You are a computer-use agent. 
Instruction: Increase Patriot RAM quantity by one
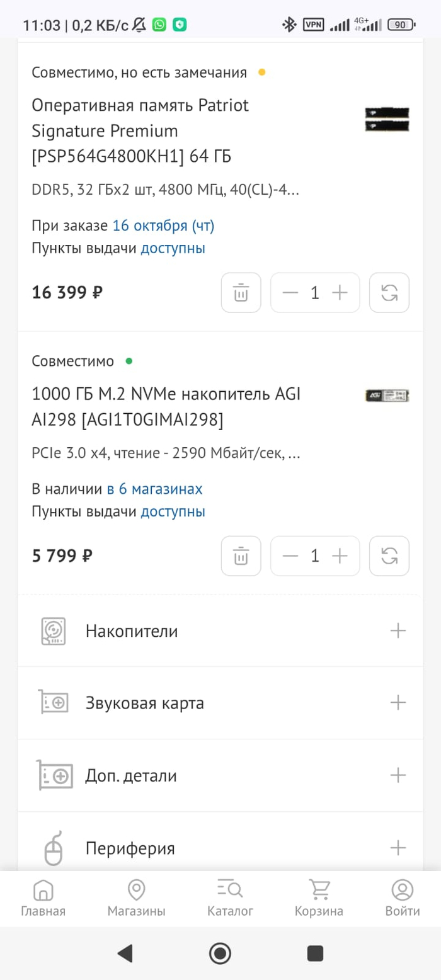click(340, 292)
